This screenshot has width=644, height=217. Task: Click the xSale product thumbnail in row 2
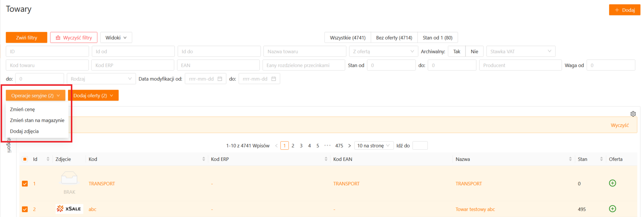pyautogui.click(x=69, y=209)
